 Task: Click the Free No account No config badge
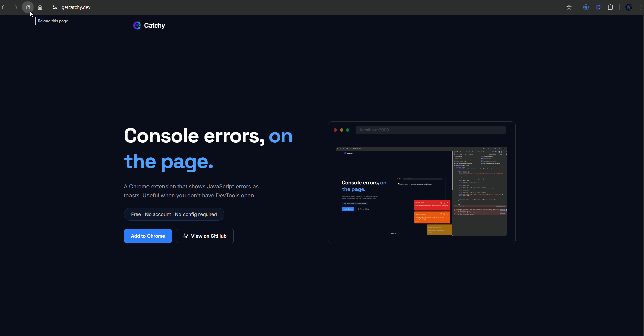pos(174,214)
